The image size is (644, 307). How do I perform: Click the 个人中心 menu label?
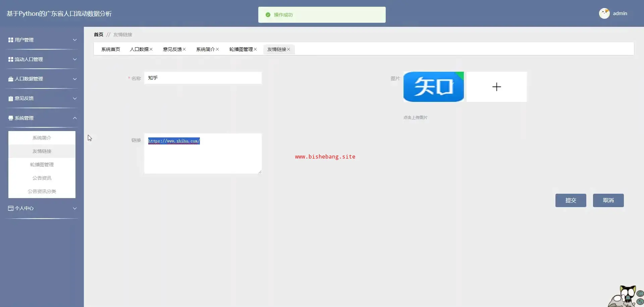pyautogui.click(x=24, y=208)
